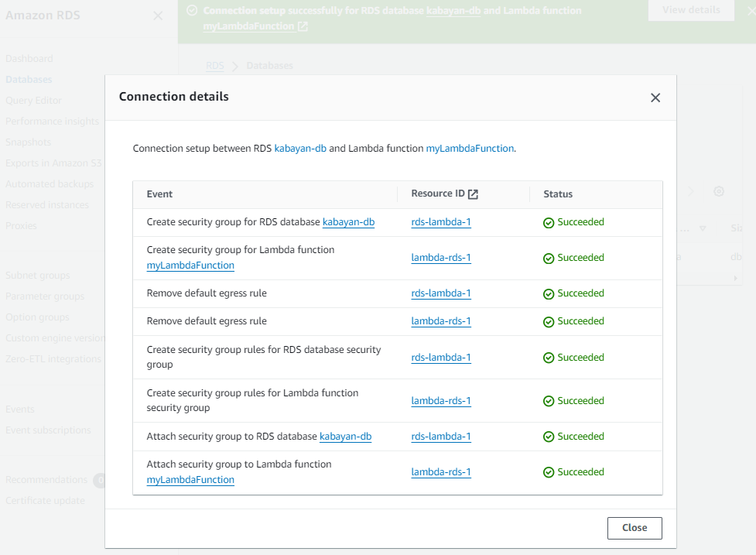Dismiss Connection details with the X icon
Image resolution: width=756 pixels, height=555 pixels.
pyautogui.click(x=655, y=98)
